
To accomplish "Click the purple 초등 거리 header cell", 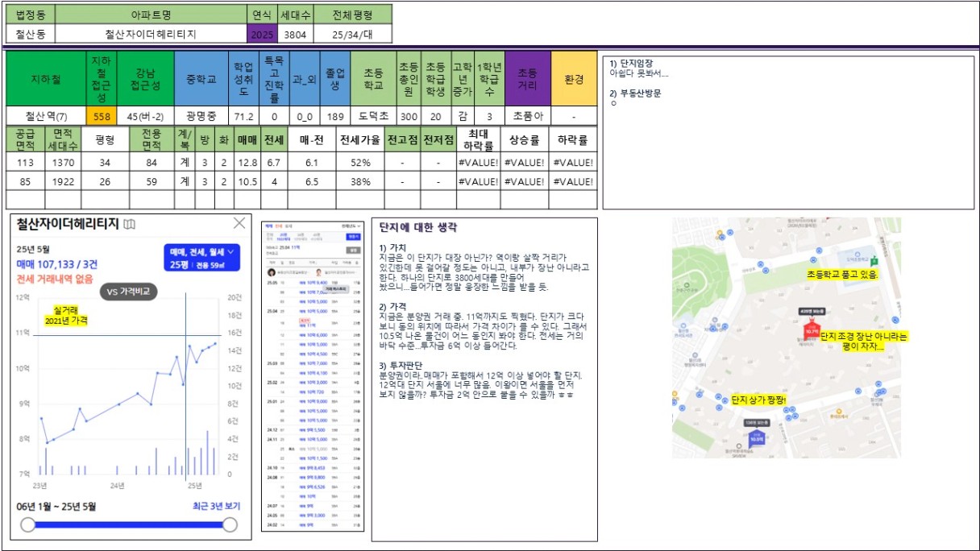I will [x=527, y=79].
